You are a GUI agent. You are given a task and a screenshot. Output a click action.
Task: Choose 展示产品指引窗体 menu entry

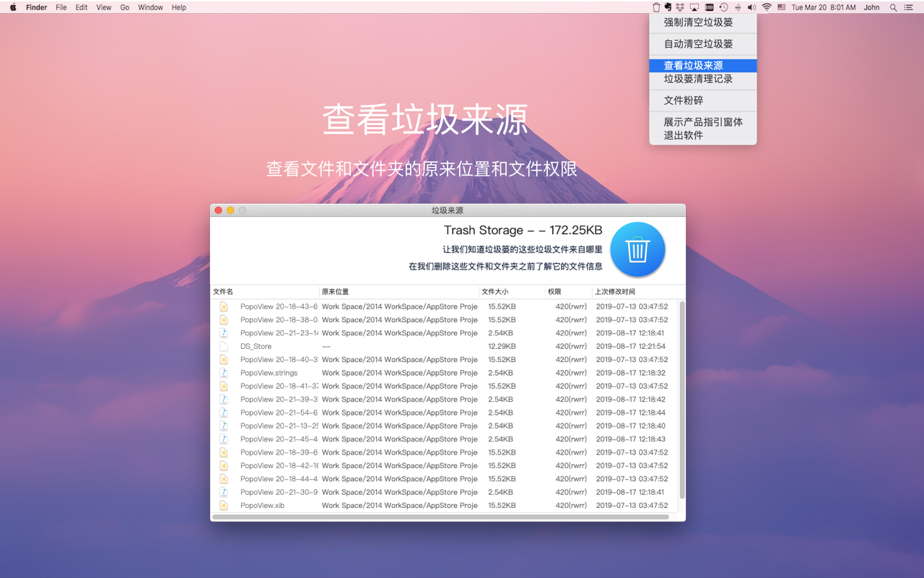point(703,122)
